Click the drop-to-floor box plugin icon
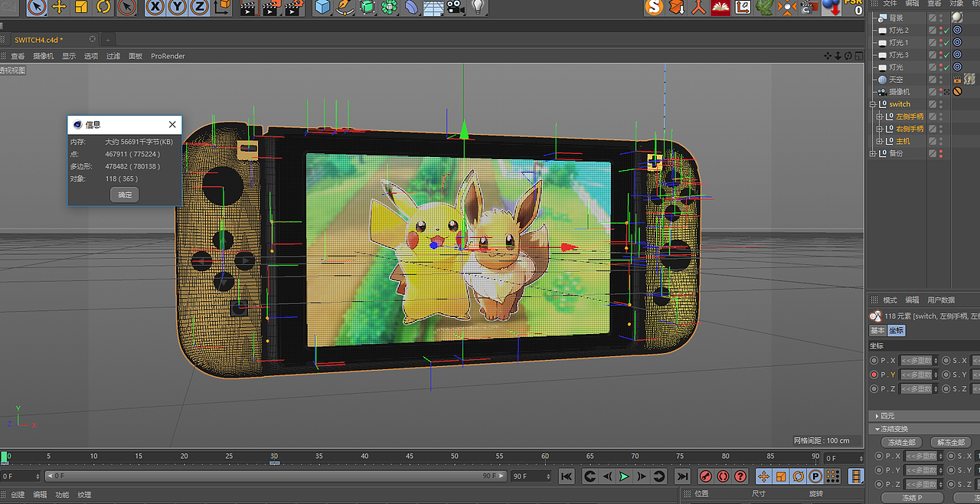 [676, 7]
